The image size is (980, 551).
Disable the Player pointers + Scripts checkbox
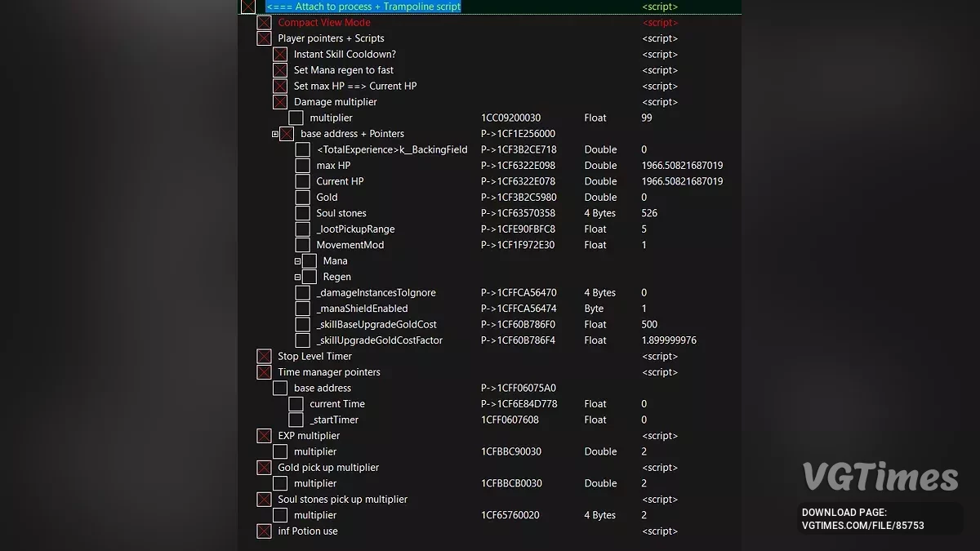pyautogui.click(x=264, y=38)
